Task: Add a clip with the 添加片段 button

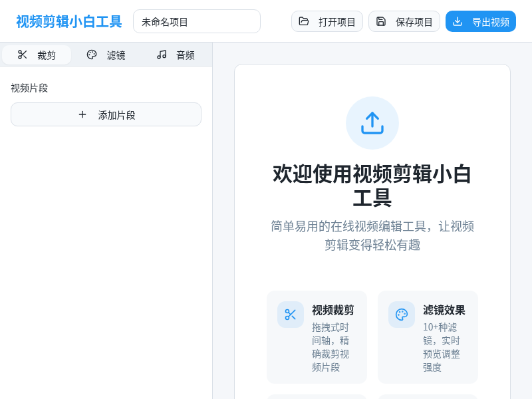Action: [106, 114]
